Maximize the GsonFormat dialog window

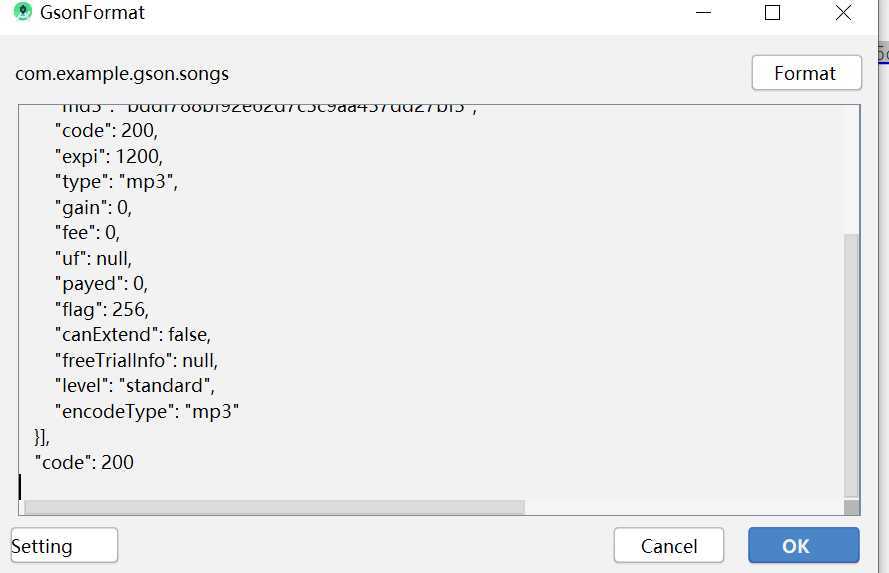click(772, 12)
